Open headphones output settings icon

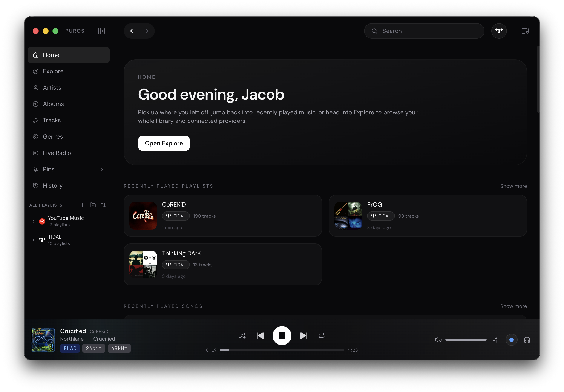click(x=527, y=340)
